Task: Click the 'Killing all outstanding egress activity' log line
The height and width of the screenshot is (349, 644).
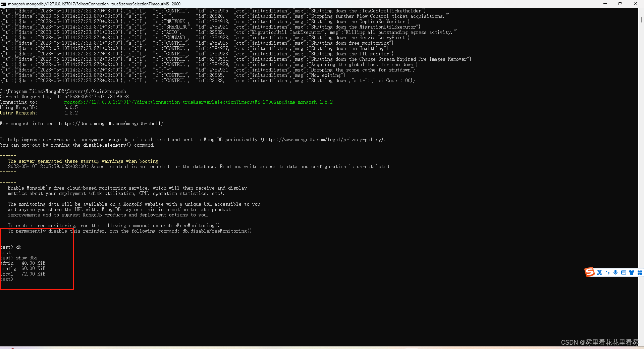Action: [229, 32]
